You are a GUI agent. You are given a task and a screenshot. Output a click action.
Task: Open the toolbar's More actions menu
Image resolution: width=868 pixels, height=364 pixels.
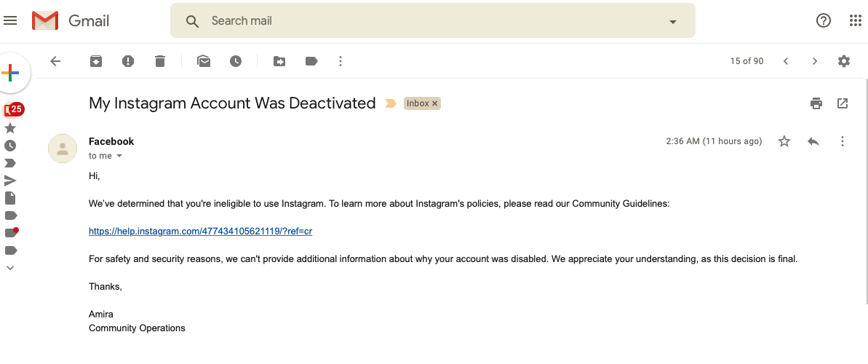click(341, 61)
